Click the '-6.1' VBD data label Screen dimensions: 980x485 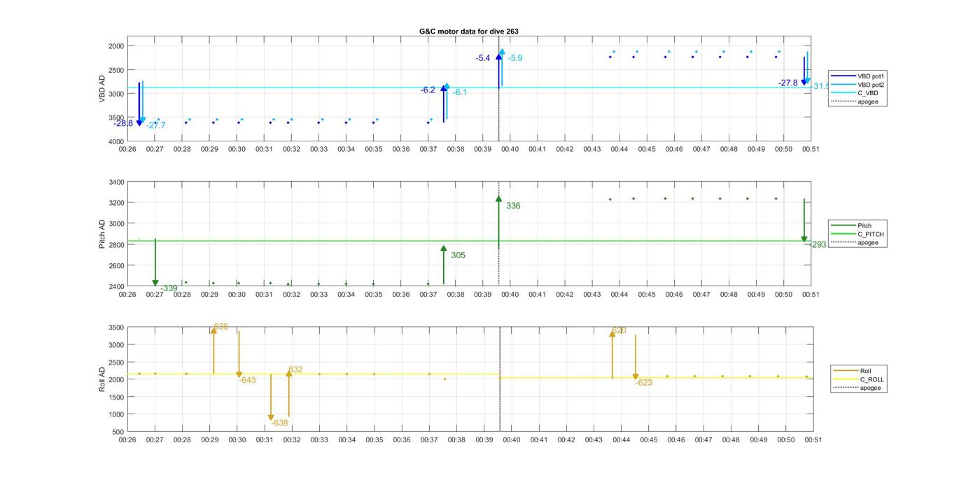coord(461,92)
